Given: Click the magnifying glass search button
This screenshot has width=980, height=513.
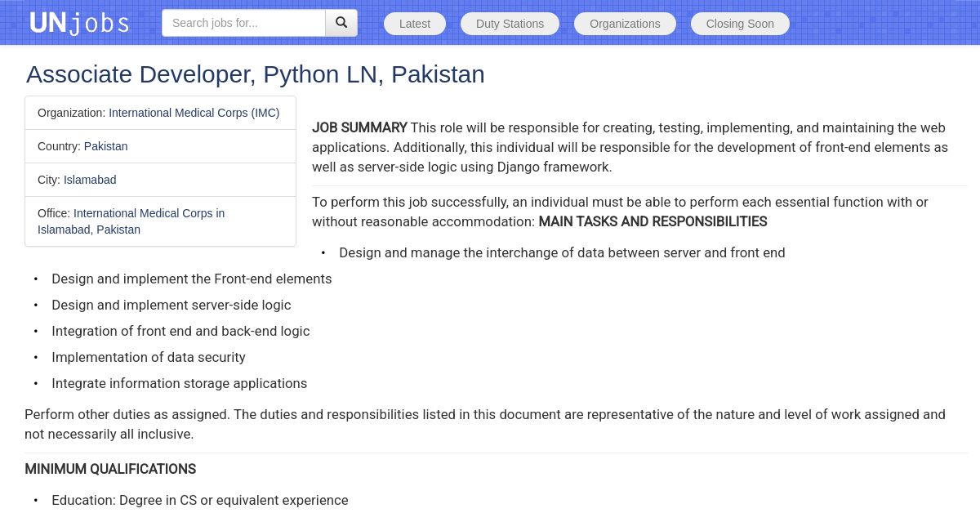Looking at the screenshot, I should tap(341, 23).
